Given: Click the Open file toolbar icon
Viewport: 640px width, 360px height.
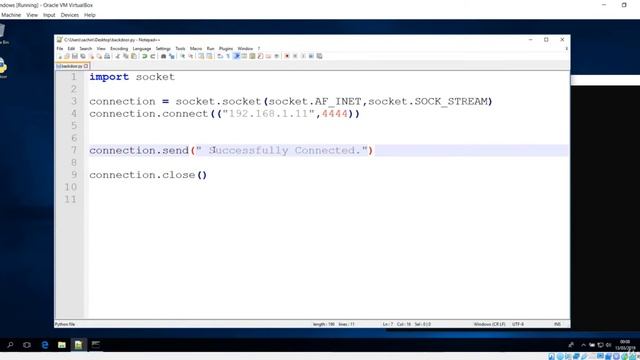Looking at the screenshot, I should [x=67, y=56].
